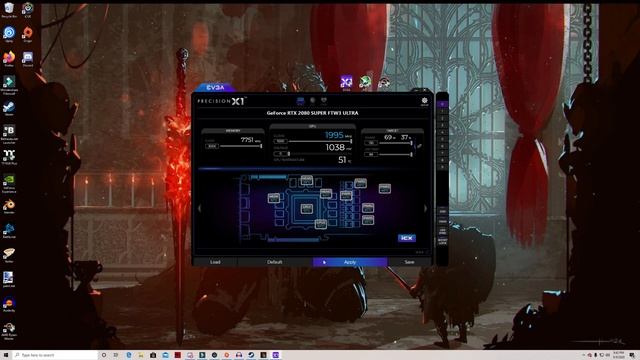This screenshot has height=360, width=640.
Task: Switch to the LED tab icon
Action: coord(312,100)
